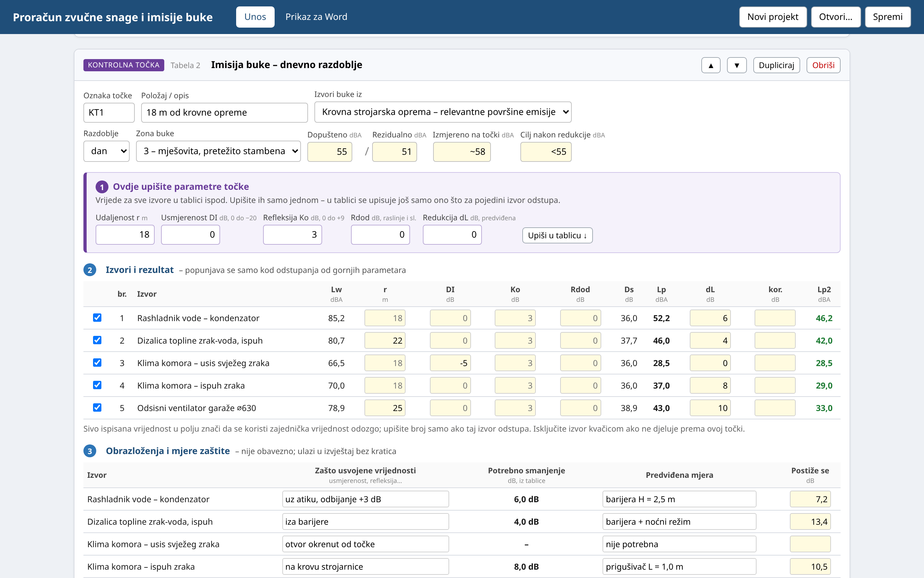The height and width of the screenshot is (578, 924).
Task: Toggle the Klima komora – ispuh zraka checkbox
Action: point(97,385)
